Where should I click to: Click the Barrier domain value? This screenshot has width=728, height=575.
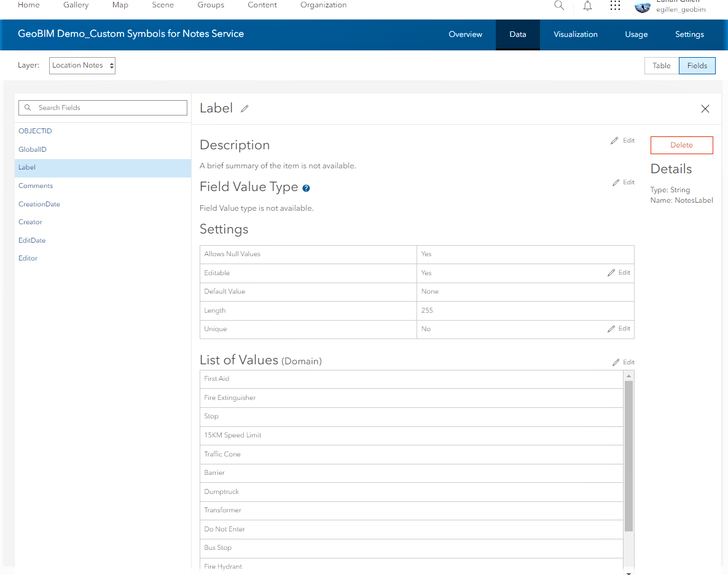coord(412,473)
